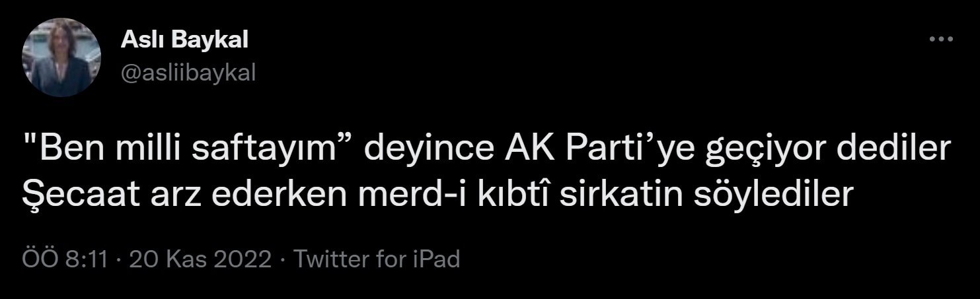Open the Aslı Baykal display name link
Viewport: 980px width, 299px height.
(184, 41)
